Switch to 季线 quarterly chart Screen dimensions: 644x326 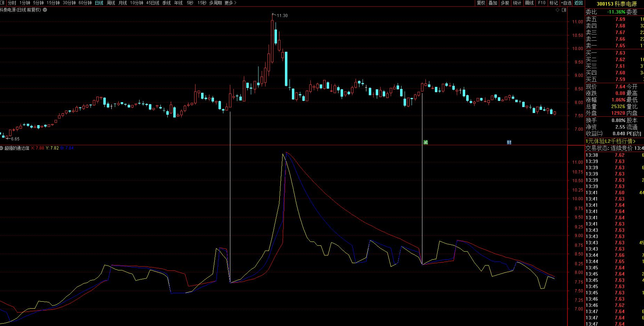click(167, 3)
